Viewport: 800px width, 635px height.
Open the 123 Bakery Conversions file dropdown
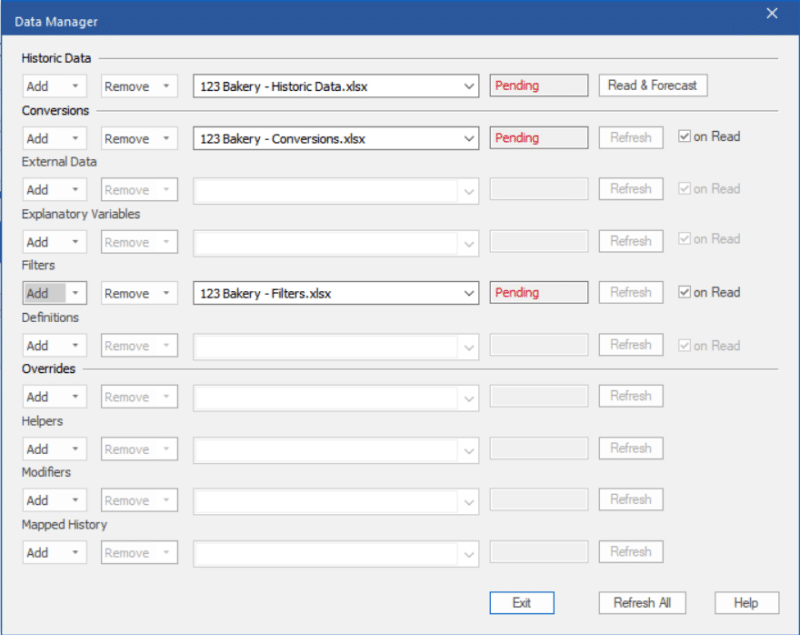[x=470, y=137]
